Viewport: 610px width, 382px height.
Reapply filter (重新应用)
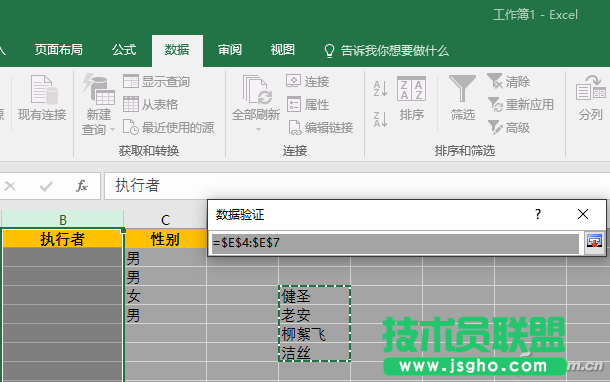[521, 104]
